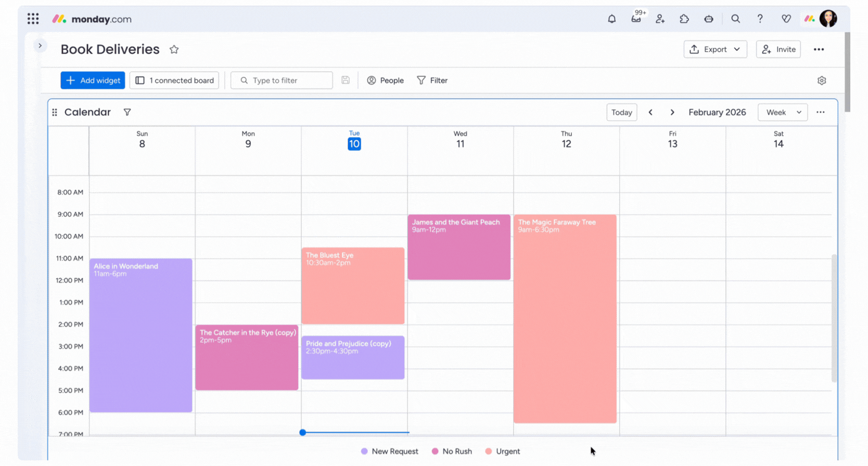
Task: Click the Add widget button
Action: pyautogui.click(x=93, y=81)
